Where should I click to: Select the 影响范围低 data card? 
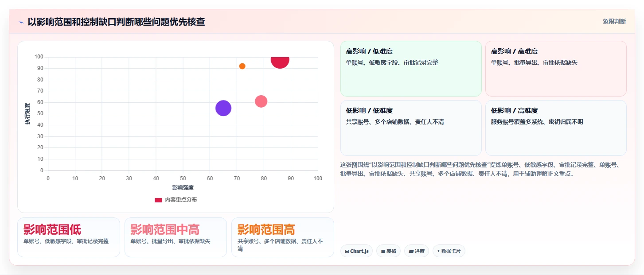click(x=69, y=237)
